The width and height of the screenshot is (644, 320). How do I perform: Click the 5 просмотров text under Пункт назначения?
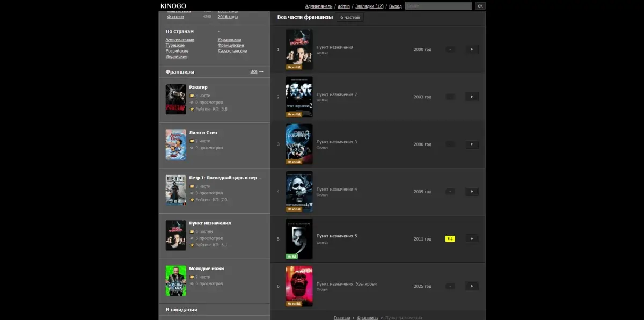pos(209,238)
